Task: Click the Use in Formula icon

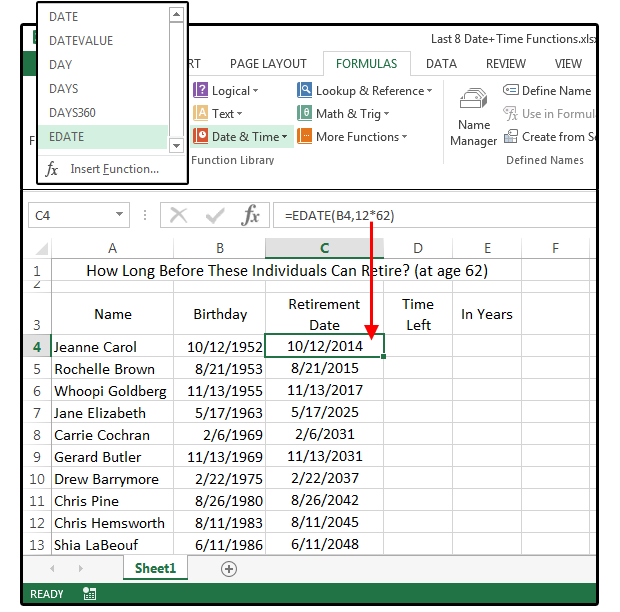Action: click(x=510, y=113)
